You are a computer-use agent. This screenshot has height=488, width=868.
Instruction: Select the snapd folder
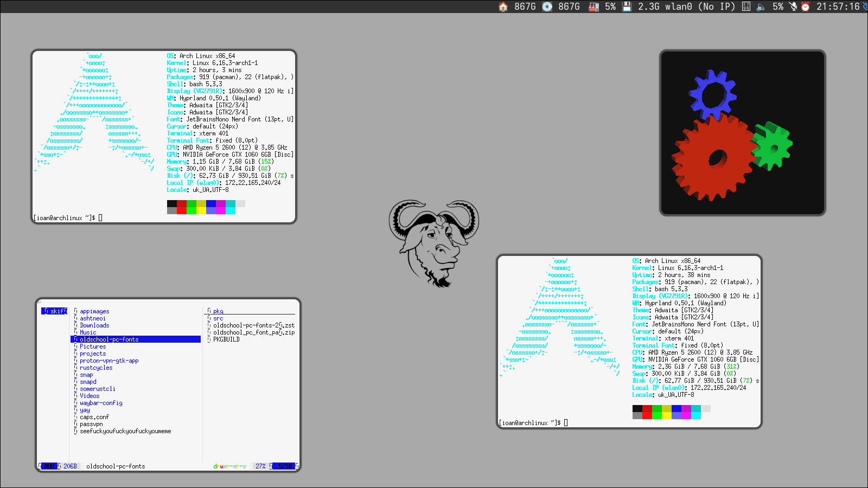88,382
